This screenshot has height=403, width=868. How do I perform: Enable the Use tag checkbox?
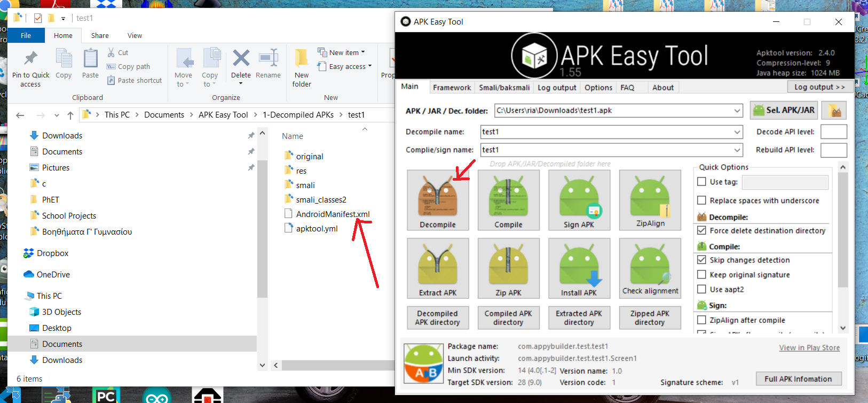tap(702, 182)
